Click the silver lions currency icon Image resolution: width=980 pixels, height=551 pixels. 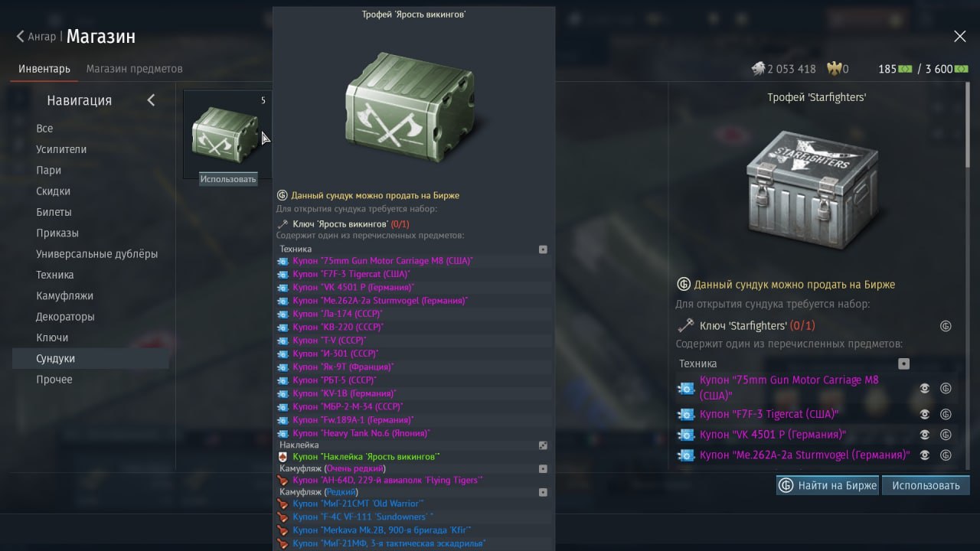758,69
